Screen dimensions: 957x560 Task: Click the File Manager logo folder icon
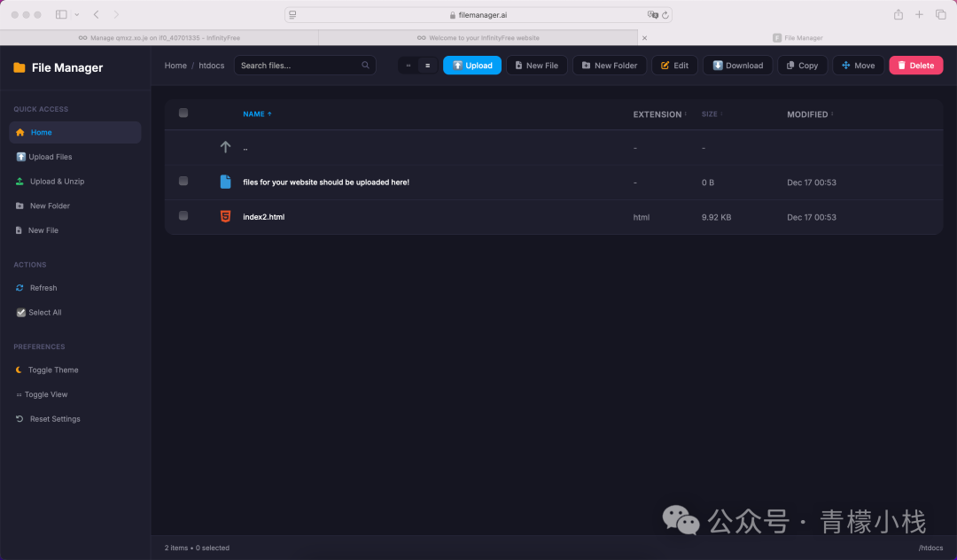pos(19,67)
